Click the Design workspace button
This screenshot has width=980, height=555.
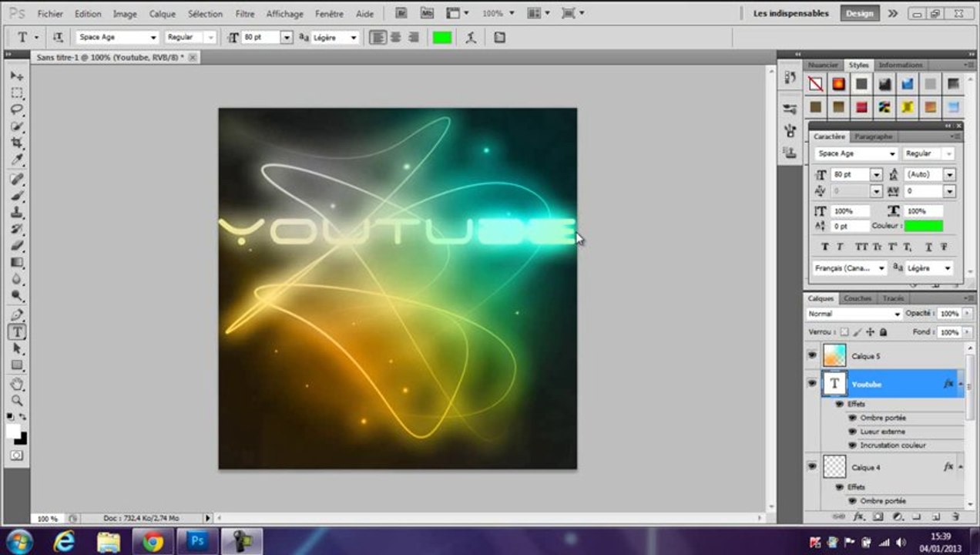[859, 13]
